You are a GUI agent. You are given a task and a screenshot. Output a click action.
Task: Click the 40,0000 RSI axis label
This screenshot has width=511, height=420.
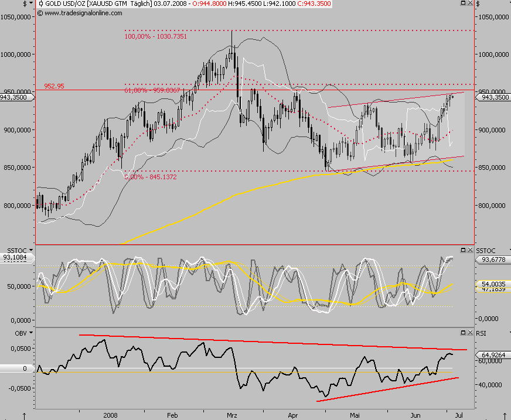pyautogui.click(x=490, y=385)
